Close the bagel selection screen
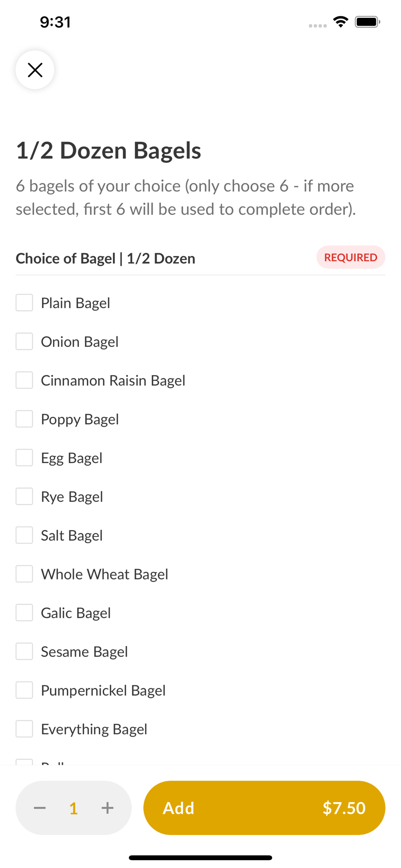This screenshot has height=868, width=401. [x=35, y=70]
